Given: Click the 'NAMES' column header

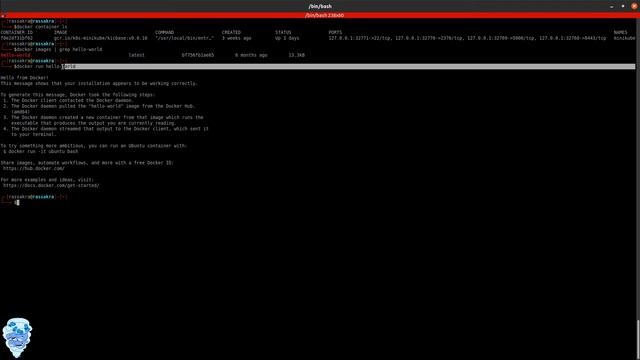Looking at the screenshot, I should point(620,32).
